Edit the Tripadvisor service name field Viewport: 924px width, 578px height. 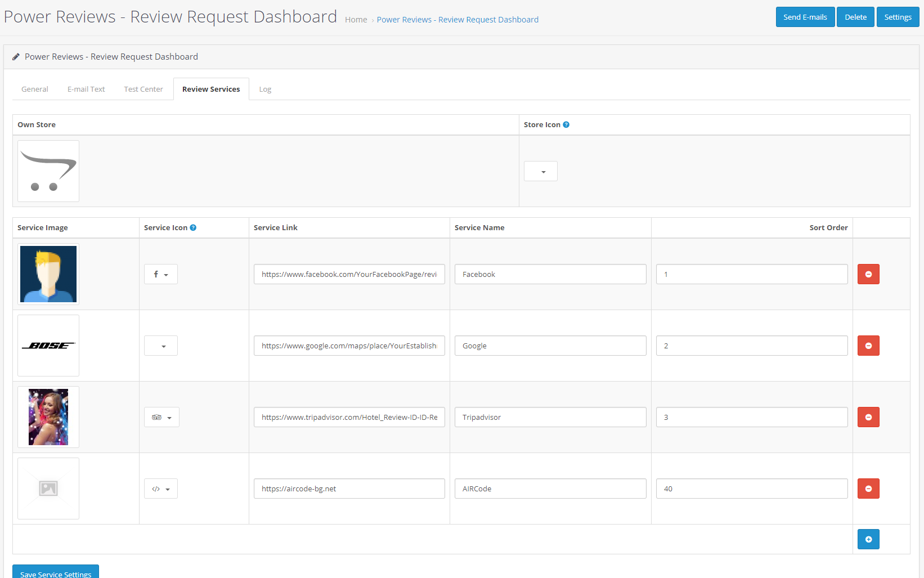[550, 417]
